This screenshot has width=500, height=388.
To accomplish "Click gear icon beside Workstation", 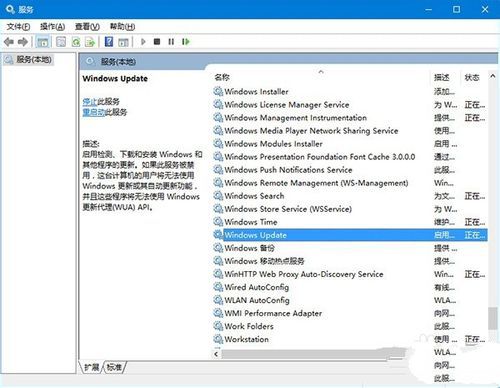I will [218, 339].
